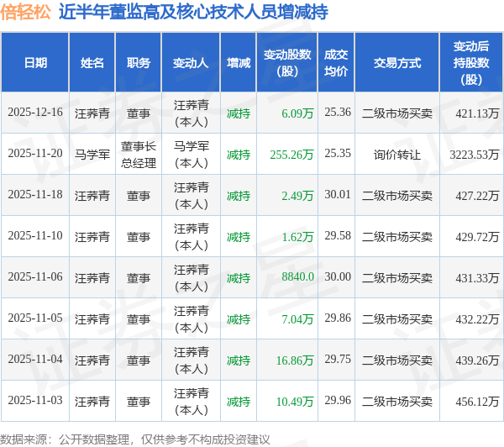Click the 30.00 average price cell
Screen dimensions: 504x447
(338, 277)
